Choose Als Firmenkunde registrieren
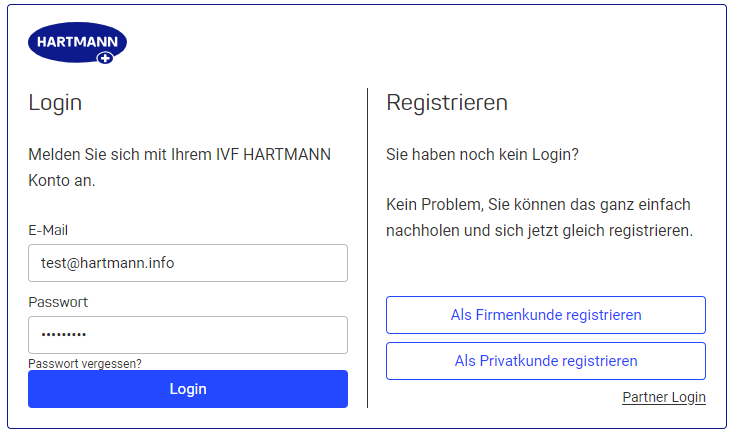The width and height of the screenshot is (731, 435). click(546, 315)
